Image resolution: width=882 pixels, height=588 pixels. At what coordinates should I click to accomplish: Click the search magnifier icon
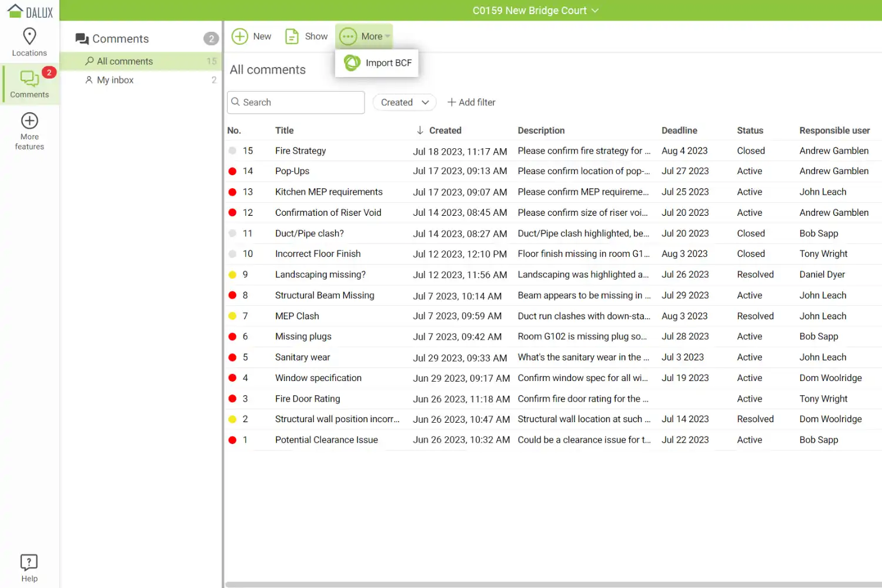point(236,102)
